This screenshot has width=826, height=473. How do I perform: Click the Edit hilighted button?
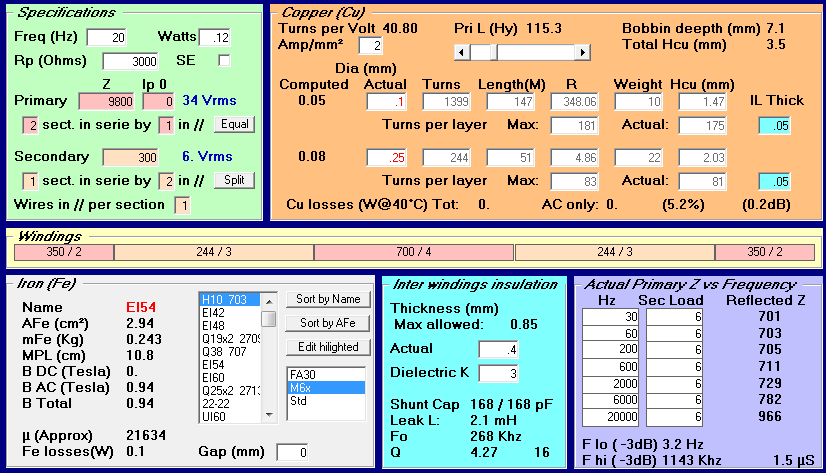point(328,347)
